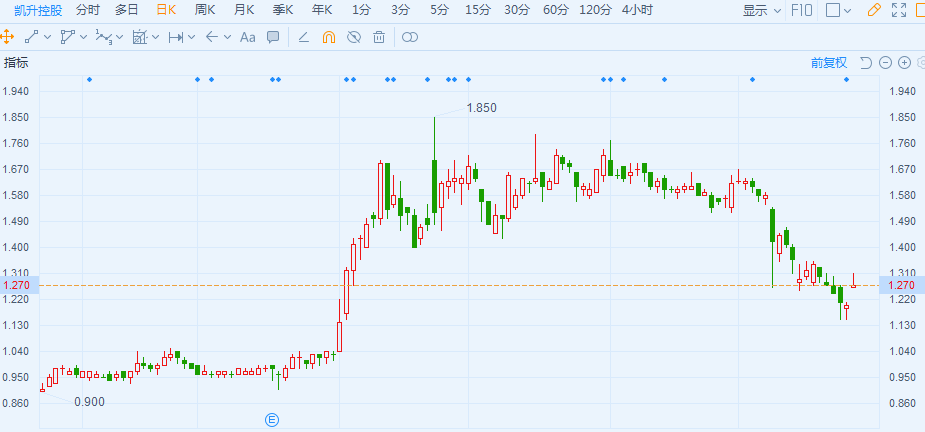
Task: Select the chart measurement tool
Action: pos(140,37)
